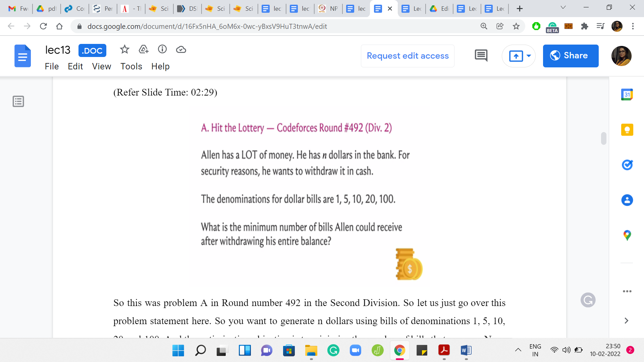Open Microsoft Word from taskbar
This screenshot has height=362, width=644.
point(466,351)
